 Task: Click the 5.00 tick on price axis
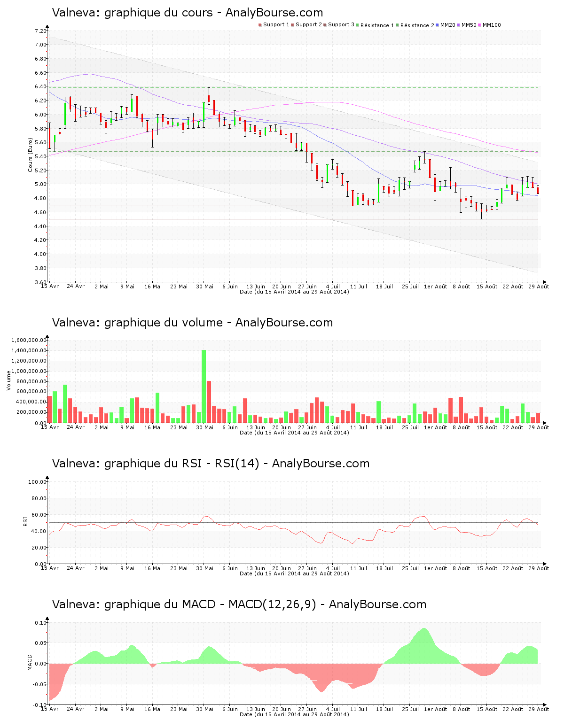pos(41,185)
